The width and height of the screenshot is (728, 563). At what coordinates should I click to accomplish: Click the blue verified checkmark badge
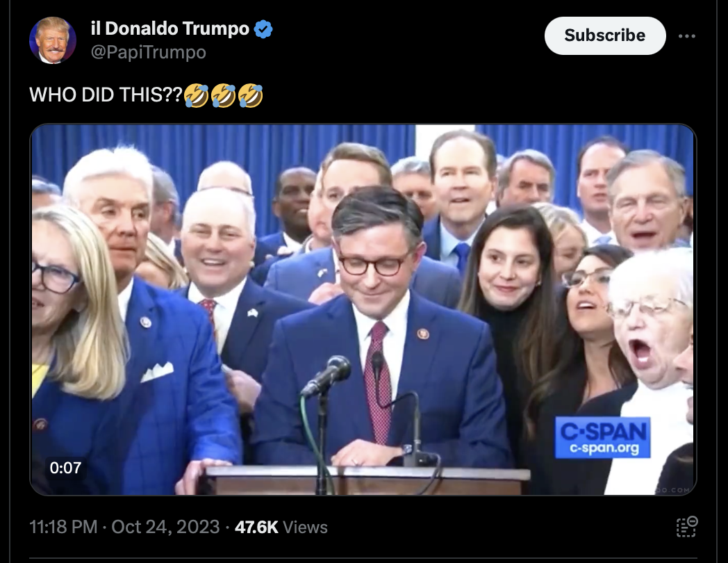click(x=263, y=29)
